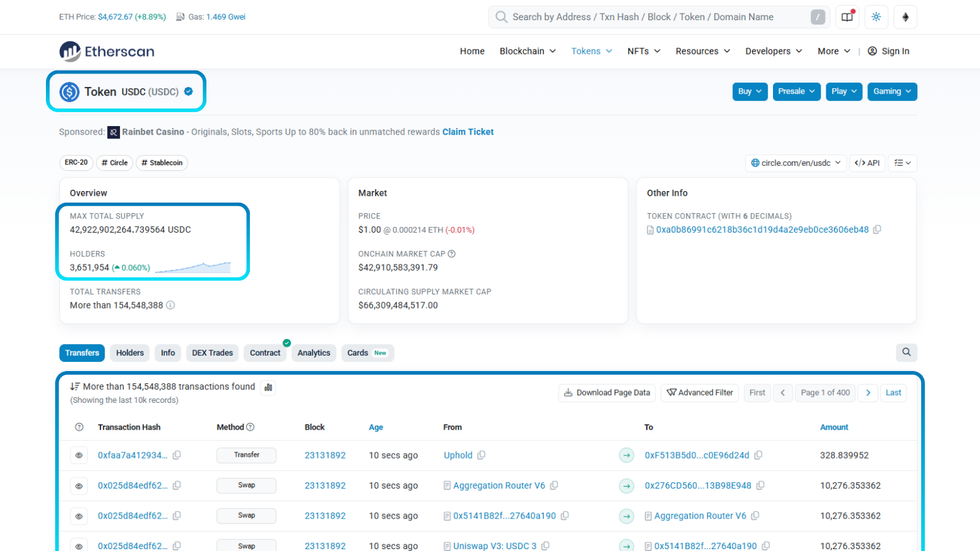Open the Developers dropdown
Image resolution: width=980 pixels, height=551 pixels.
click(x=774, y=51)
